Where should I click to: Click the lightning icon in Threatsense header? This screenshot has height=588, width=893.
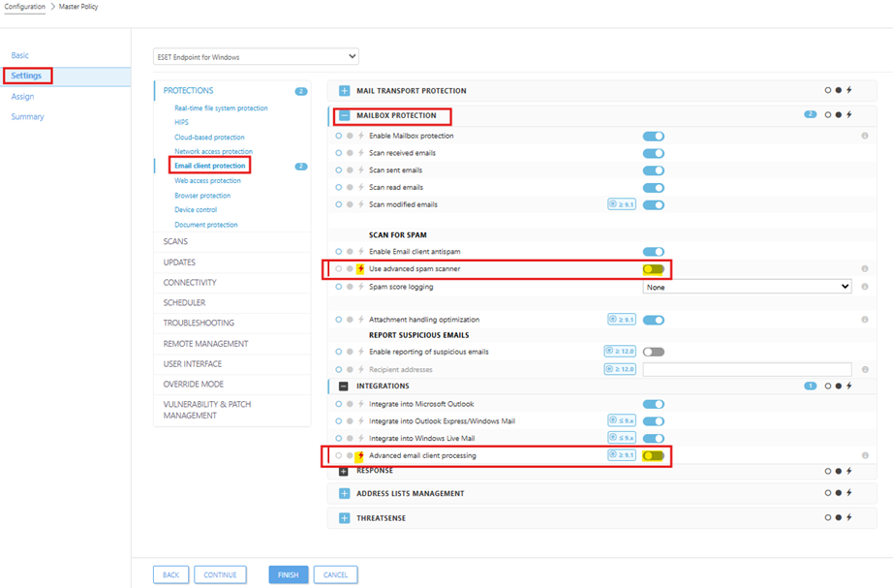pos(848,517)
